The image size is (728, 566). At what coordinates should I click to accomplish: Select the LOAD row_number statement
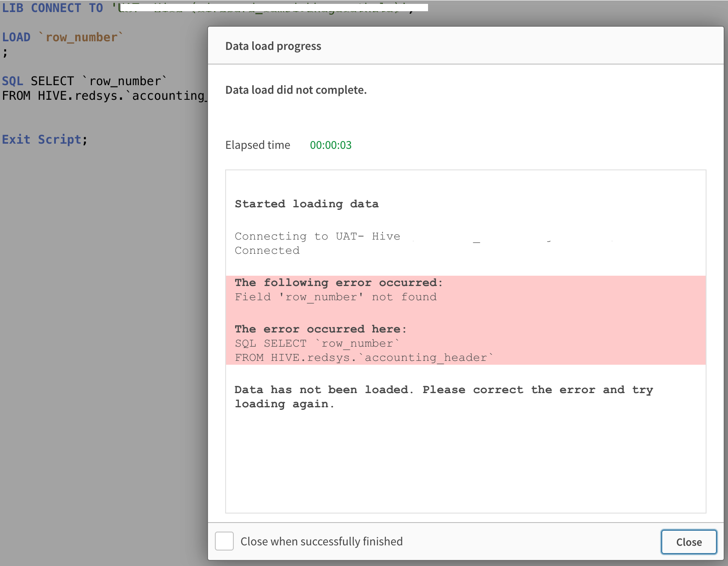62,37
